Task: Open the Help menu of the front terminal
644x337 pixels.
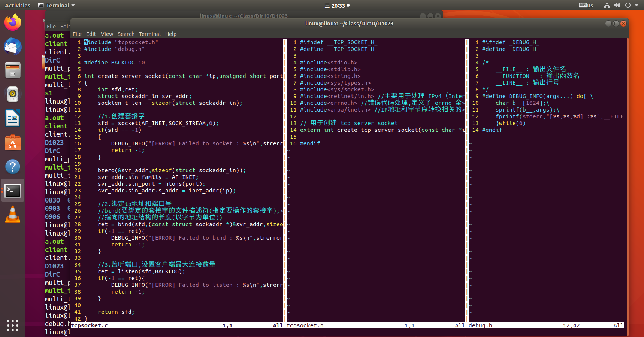Action: click(x=171, y=34)
